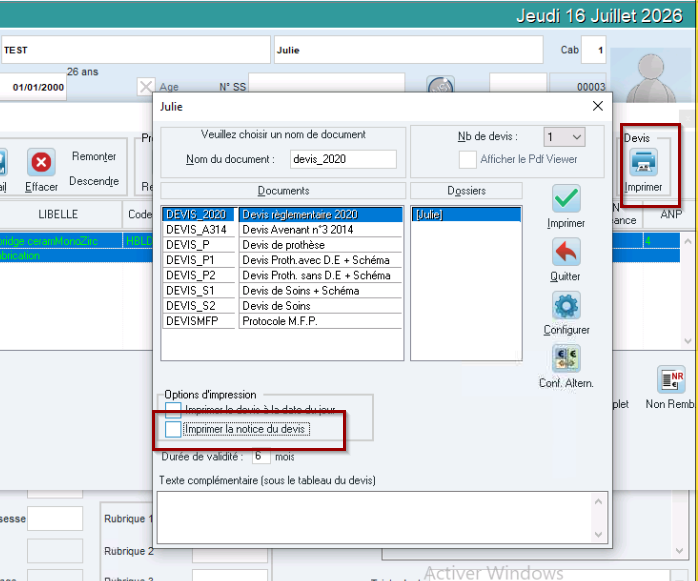The width and height of the screenshot is (698, 581).
Task: Toggle the Age X checkbox
Action: [x=146, y=86]
